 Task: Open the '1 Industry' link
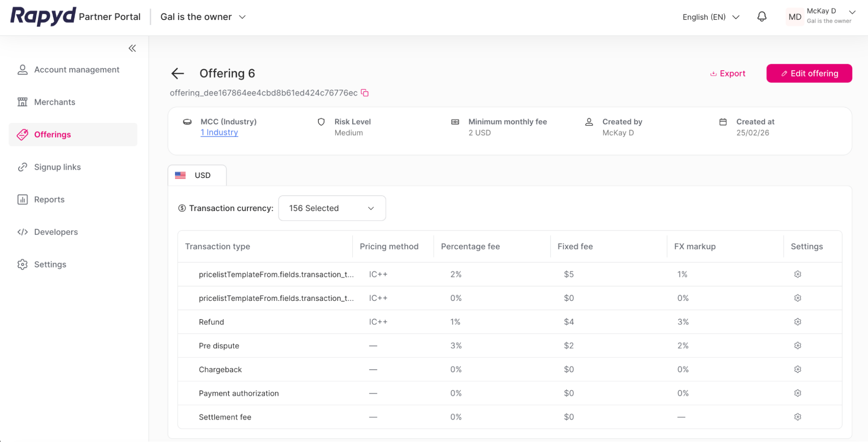(219, 132)
